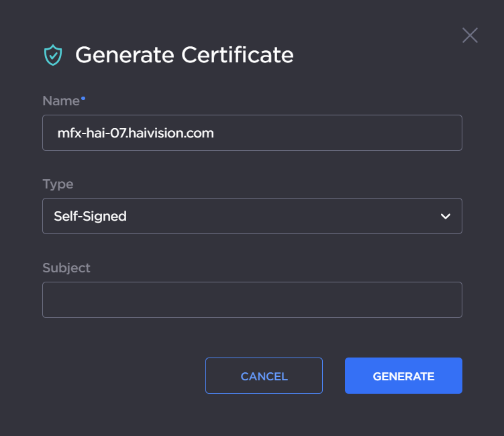The height and width of the screenshot is (436, 504).
Task: Abort certificate creation with the outlined Cancel button
Action: pyautogui.click(x=264, y=376)
